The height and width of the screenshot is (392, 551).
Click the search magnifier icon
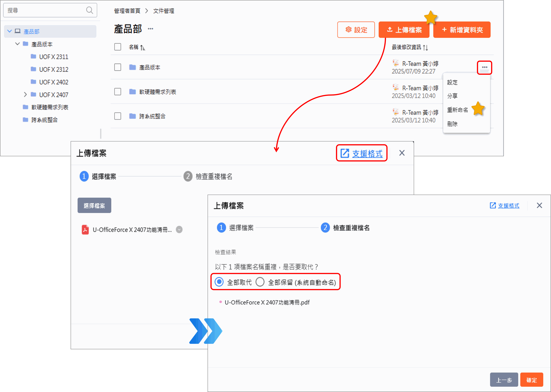(x=89, y=10)
